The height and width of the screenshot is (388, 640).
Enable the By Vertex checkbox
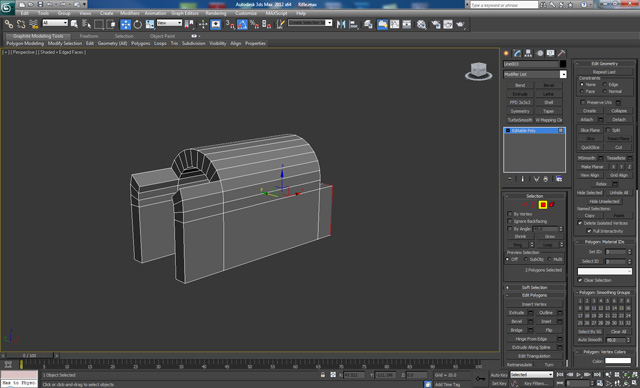pos(510,214)
